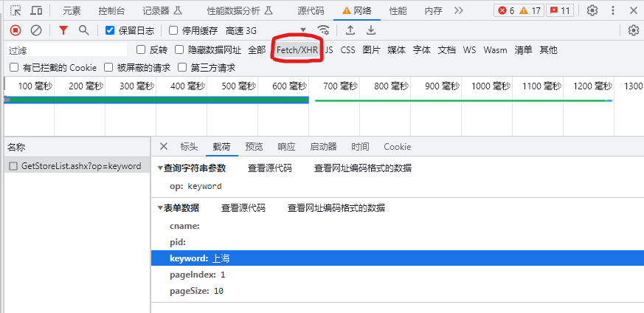Switch to 内存 panel tab

tap(433, 10)
